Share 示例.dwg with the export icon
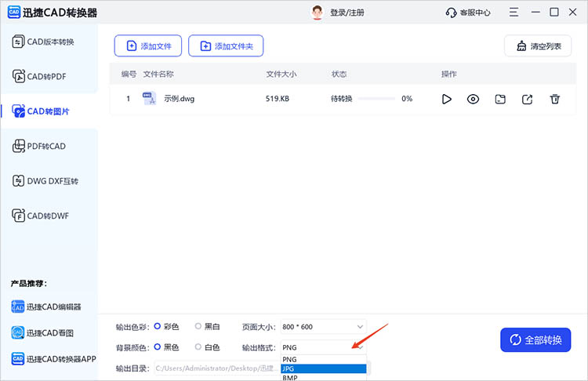588x381 pixels. 528,99
